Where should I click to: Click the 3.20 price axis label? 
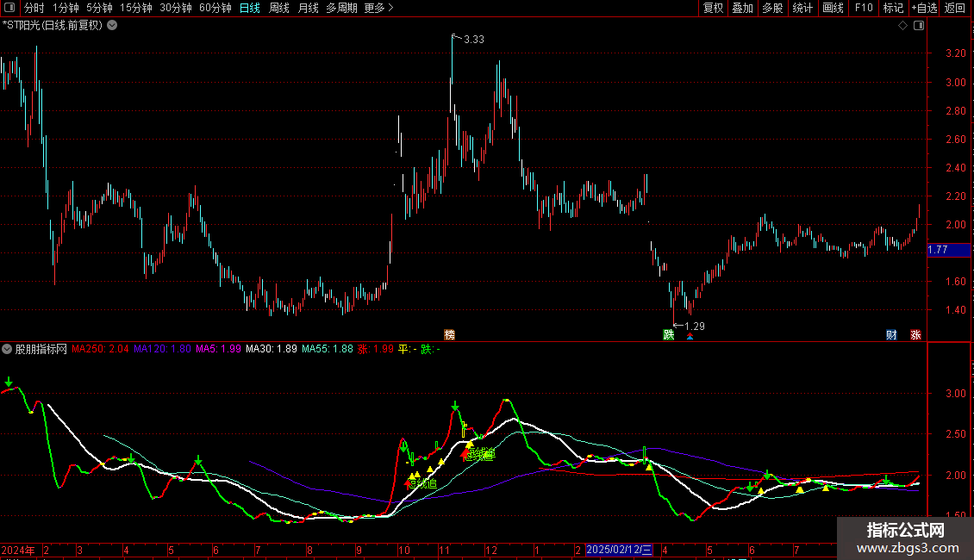pos(955,53)
